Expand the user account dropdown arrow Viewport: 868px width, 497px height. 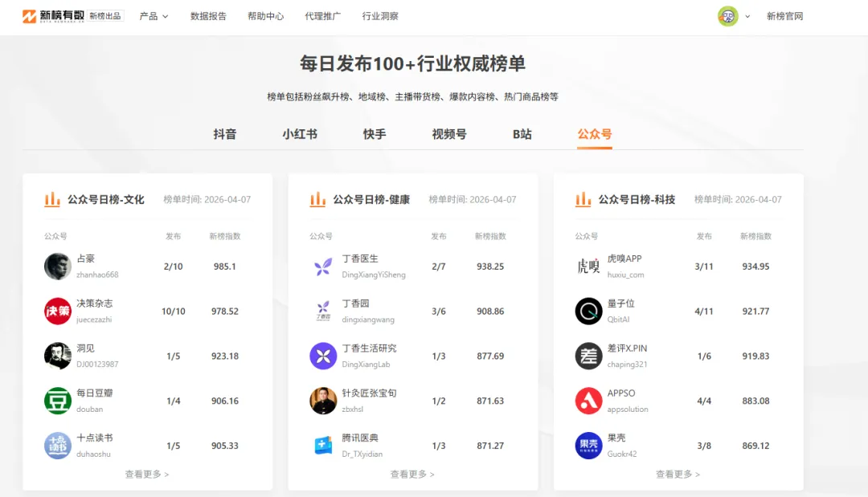click(x=747, y=17)
